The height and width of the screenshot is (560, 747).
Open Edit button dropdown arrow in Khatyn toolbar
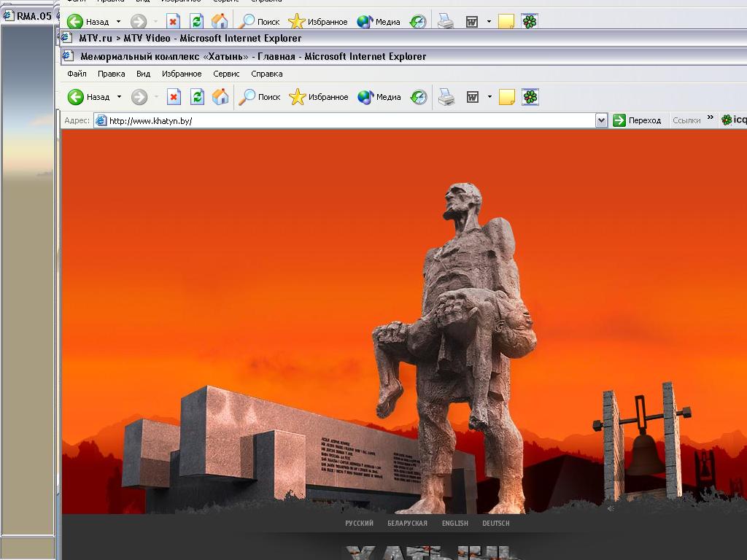(x=489, y=97)
